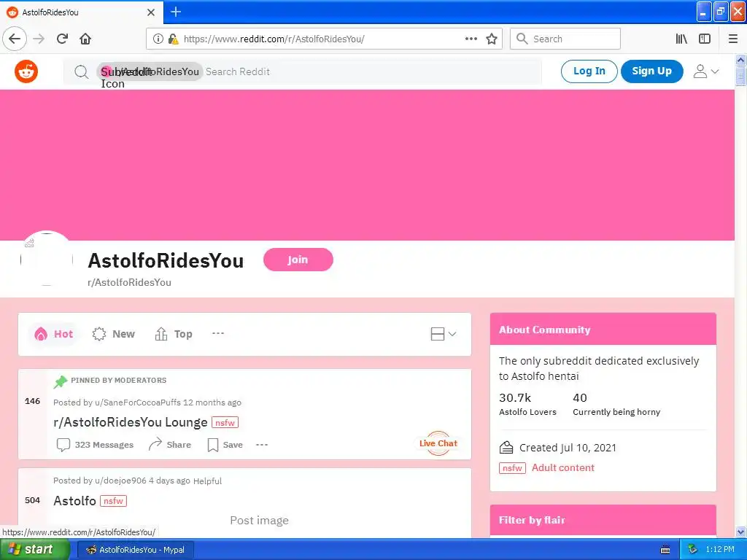Join the AstolfoRidesYou community
The height and width of the screenshot is (560, 747).
(x=298, y=260)
